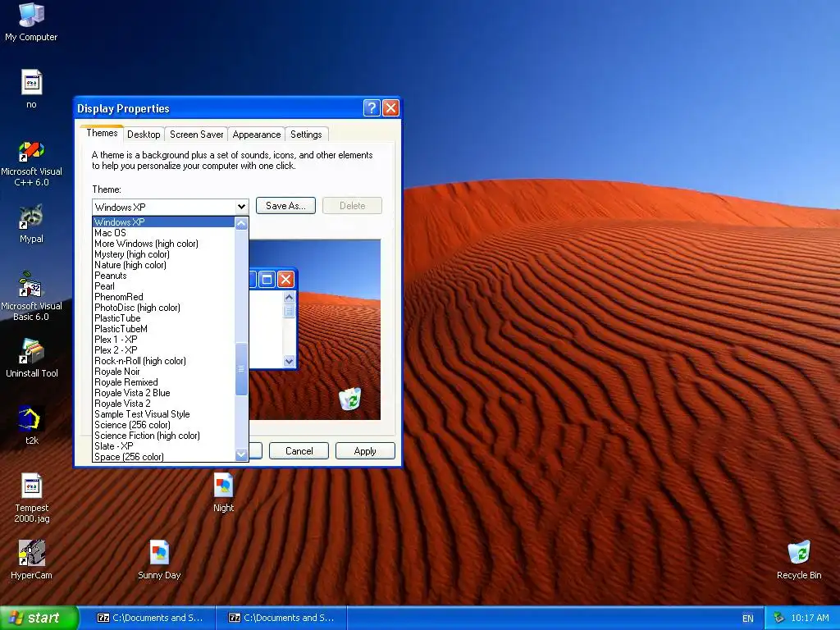Choose 'Royale Vista 2' theme
840x630 pixels.
tap(164, 404)
